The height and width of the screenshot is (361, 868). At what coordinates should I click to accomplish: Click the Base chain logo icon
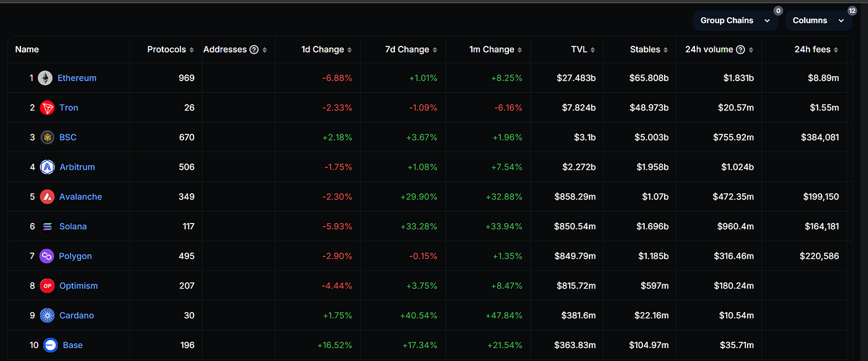[50, 346]
